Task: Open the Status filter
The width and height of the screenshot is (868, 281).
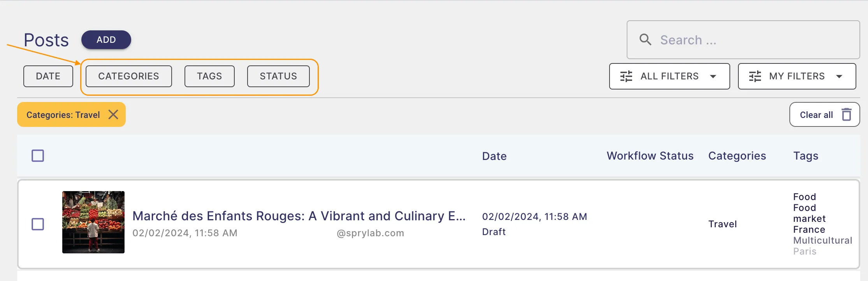Action: (x=278, y=76)
